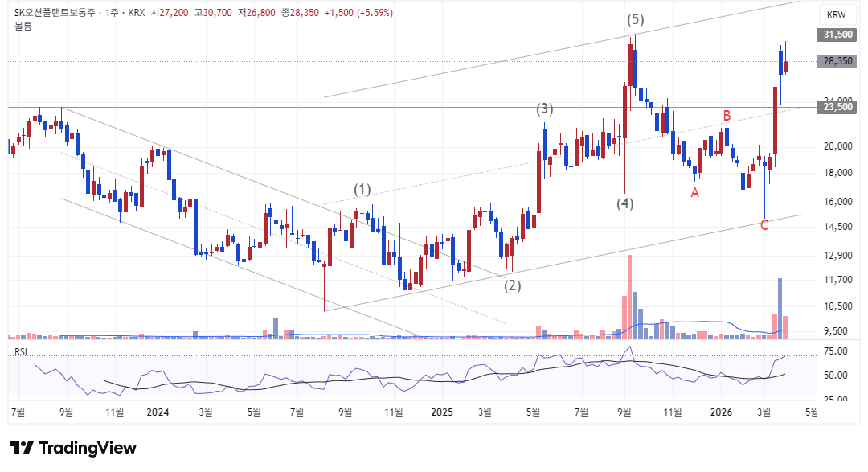Click the close value 종28,350
Image resolution: width=868 pixels, height=472 pixels.
[300, 12]
